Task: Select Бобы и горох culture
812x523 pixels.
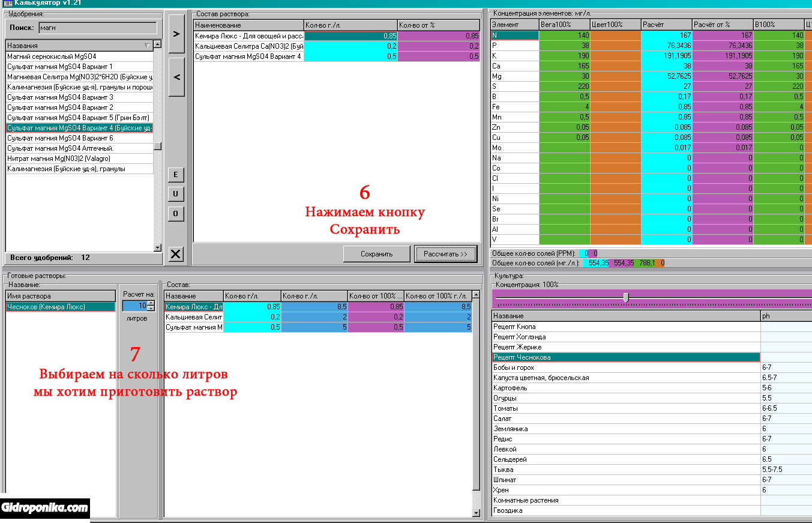Action: (626, 367)
